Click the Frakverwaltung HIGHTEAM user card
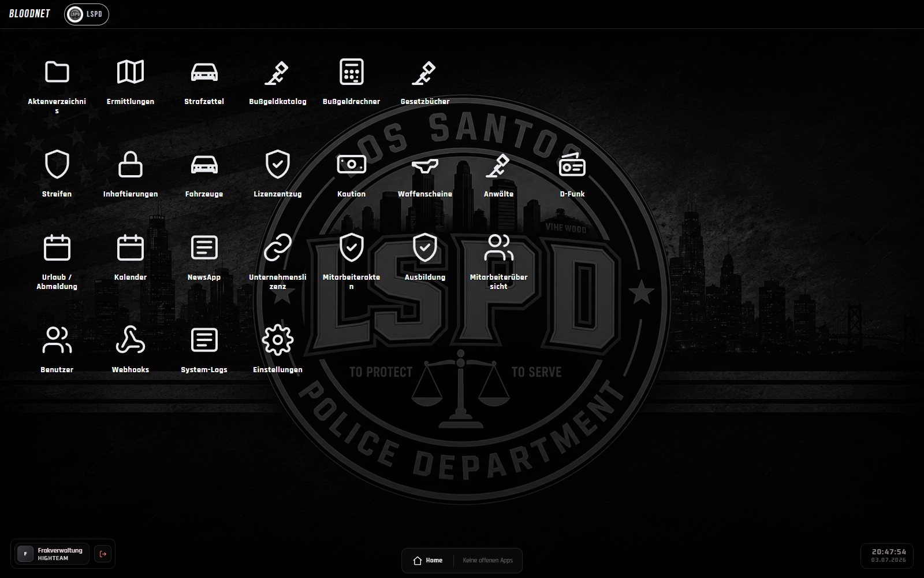 [x=53, y=554]
